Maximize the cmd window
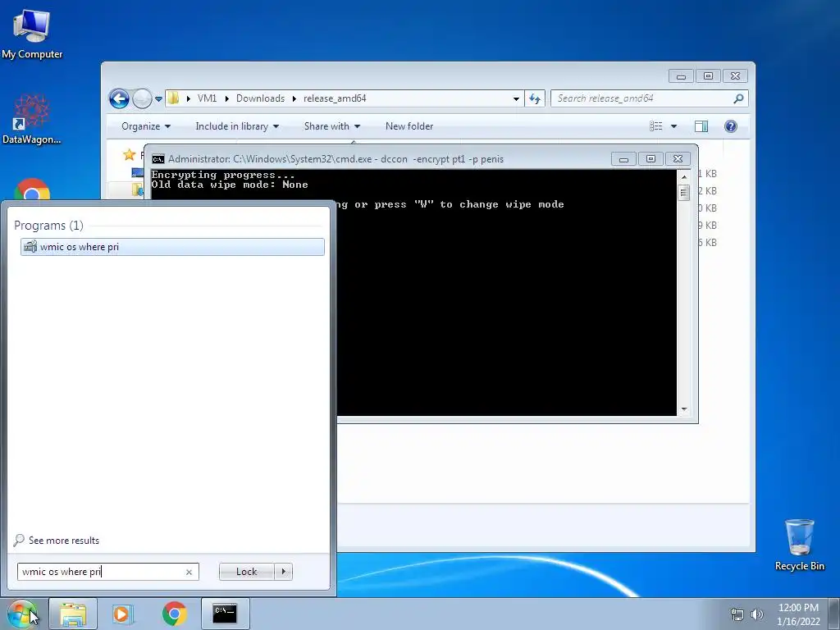Screen dimensions: 840x630 [x=651, y=159]
